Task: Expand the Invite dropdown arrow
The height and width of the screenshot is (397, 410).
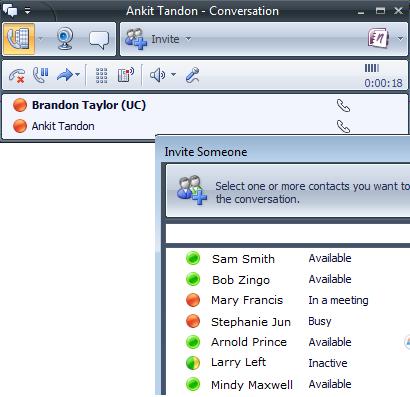Action: (188, 39)
